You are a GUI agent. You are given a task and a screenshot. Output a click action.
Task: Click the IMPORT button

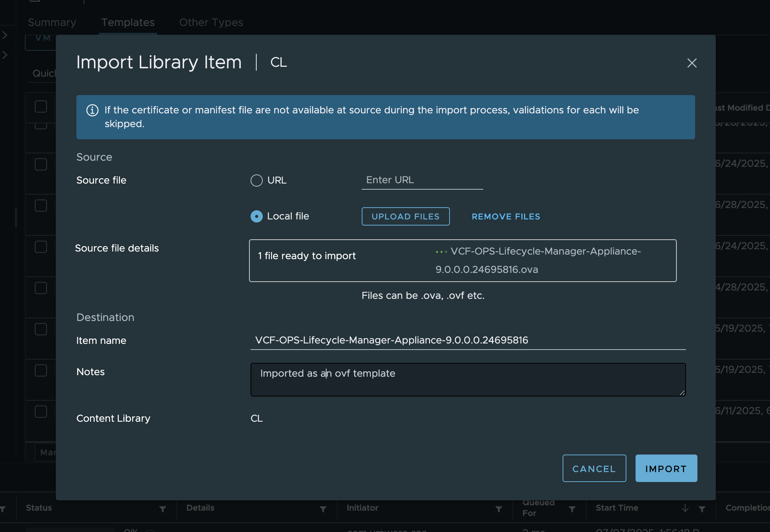(x=666, y=468)
